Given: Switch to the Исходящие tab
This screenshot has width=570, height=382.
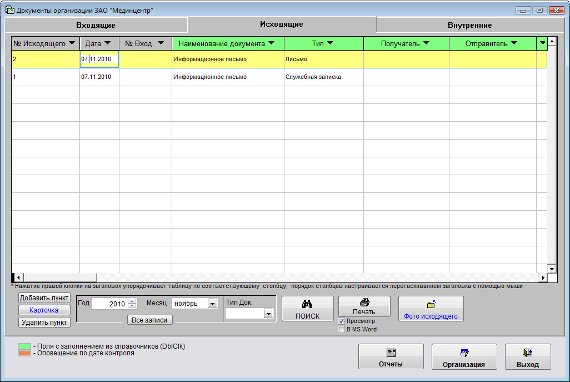Looking at the screenshot, I should (282, 24).
